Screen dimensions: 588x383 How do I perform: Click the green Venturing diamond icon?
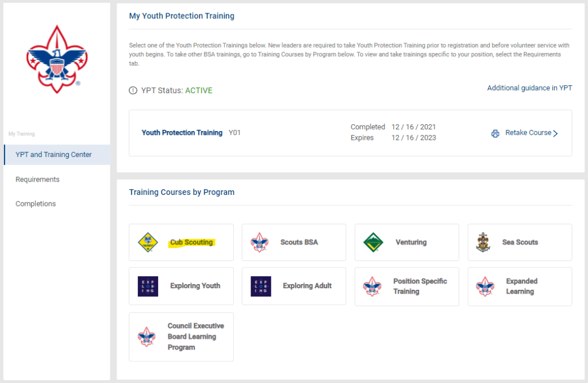point(373,242)
